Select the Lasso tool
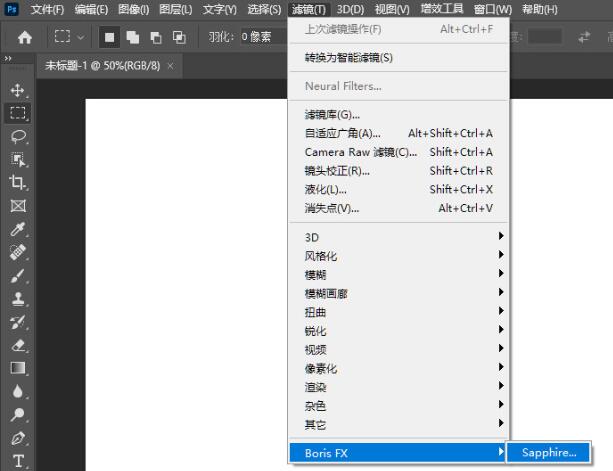This screenshot has width=613, height=471. [17, 137]
